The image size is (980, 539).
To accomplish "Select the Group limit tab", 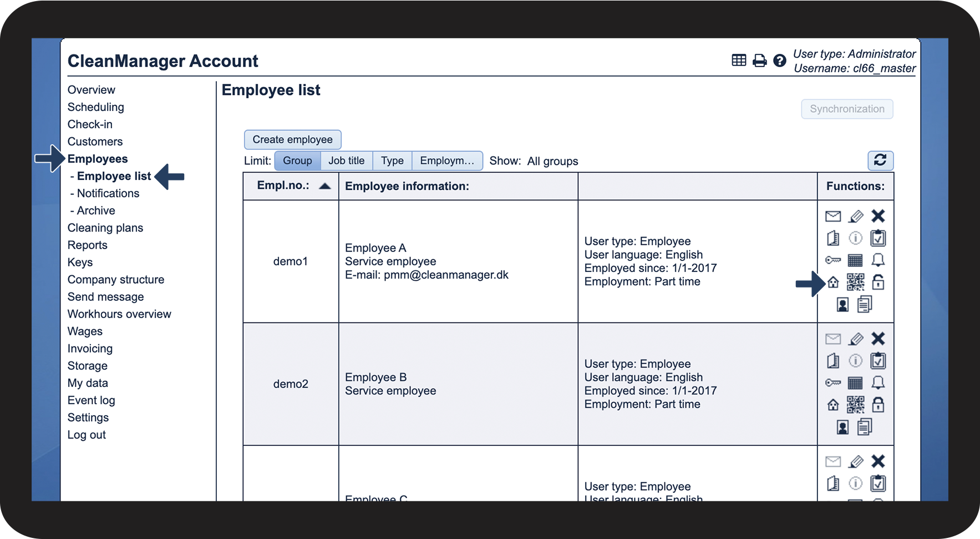I will click(298, 160).
